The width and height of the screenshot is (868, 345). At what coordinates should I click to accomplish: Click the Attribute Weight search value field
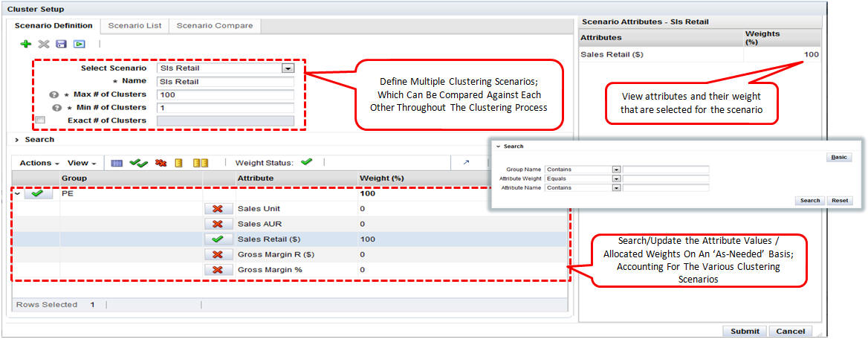click(x=666, y=179)
